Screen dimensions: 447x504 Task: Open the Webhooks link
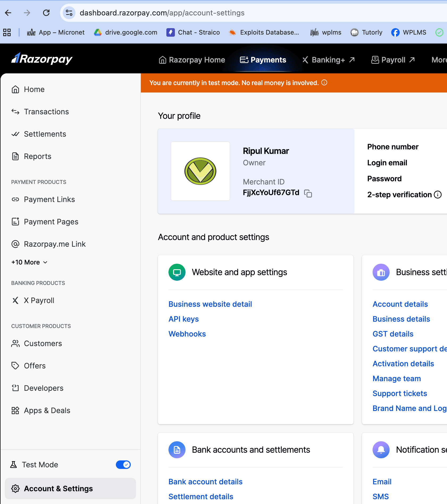(187, 334)
